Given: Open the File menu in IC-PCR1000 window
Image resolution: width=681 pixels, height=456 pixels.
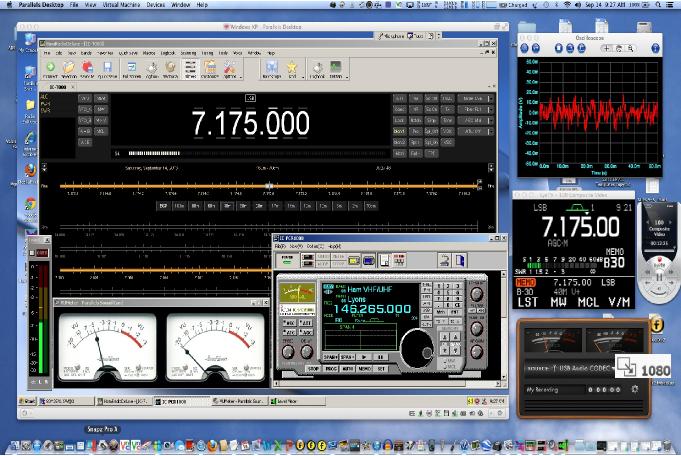Looking at the screenshot, I should point(280,246).
